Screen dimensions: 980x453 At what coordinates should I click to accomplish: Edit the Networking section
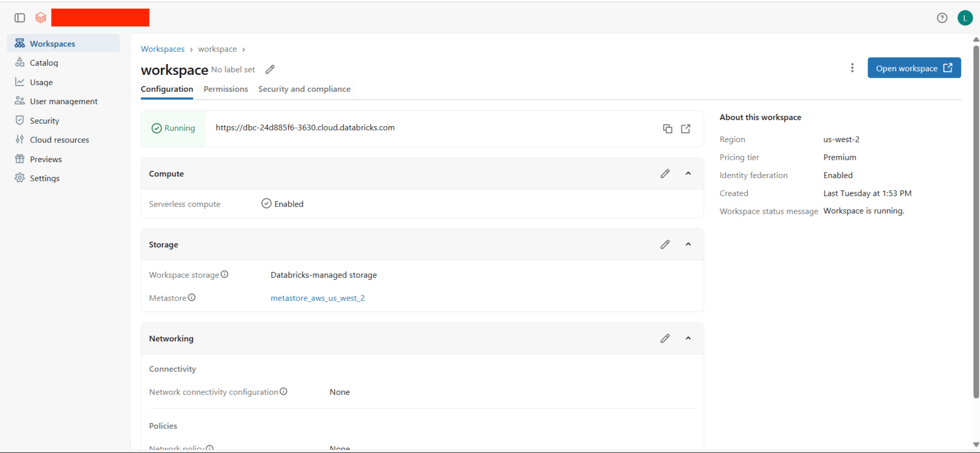click(665, 338)
